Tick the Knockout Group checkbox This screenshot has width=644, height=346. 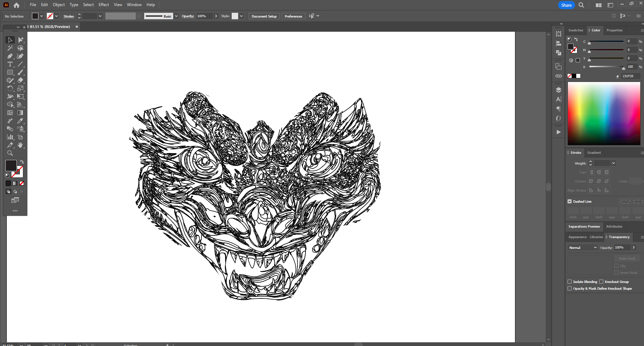click(x=601, y=282)
